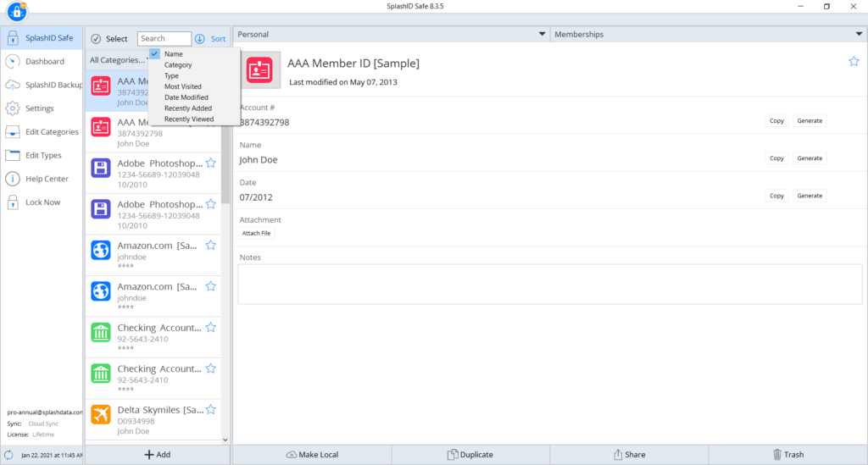This screenshot has width=868, height=465.
Task: Open Settings gear in sidebar
Action: (x=13, y=108)
